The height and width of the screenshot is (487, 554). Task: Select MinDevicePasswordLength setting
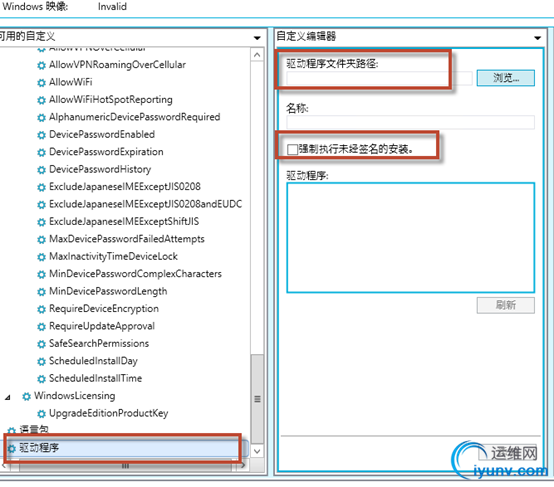(x=108, y=291)
